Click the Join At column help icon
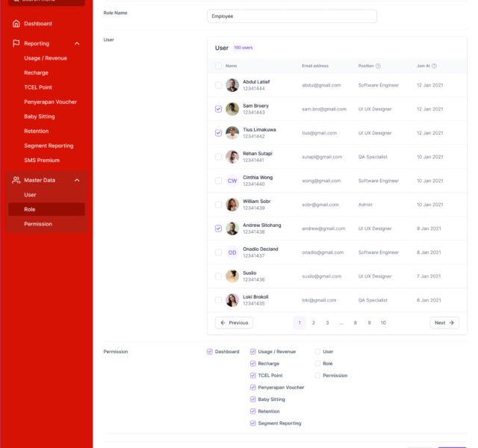The image size is (478, 448). tap(435, 66)
